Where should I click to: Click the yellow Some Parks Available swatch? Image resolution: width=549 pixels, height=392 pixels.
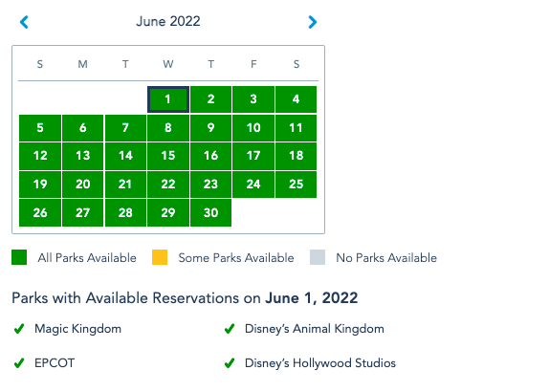click(160, 257)
